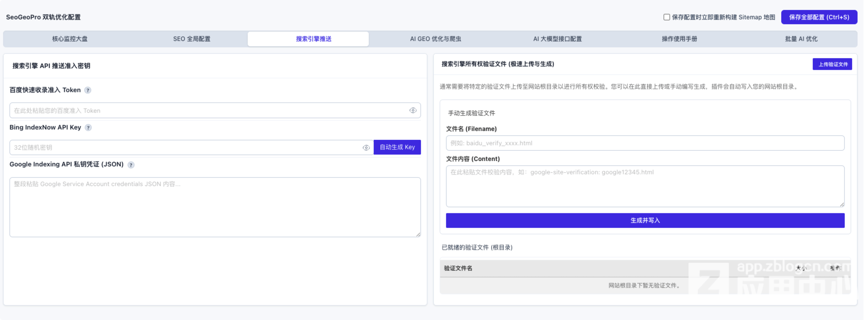Open AI 大模型接口配置 tab
Image resolution: width=868 pixels, height=320 pixels.
[x=557, y=39]
